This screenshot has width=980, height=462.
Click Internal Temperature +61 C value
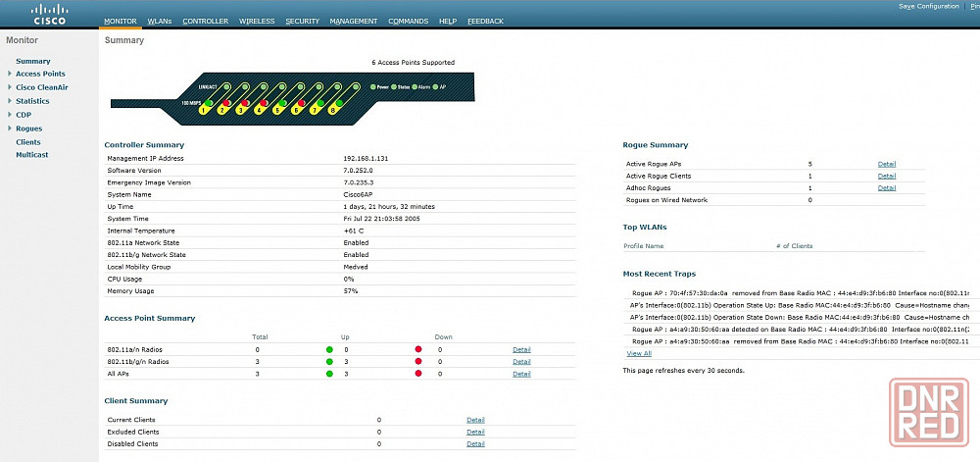353,231
